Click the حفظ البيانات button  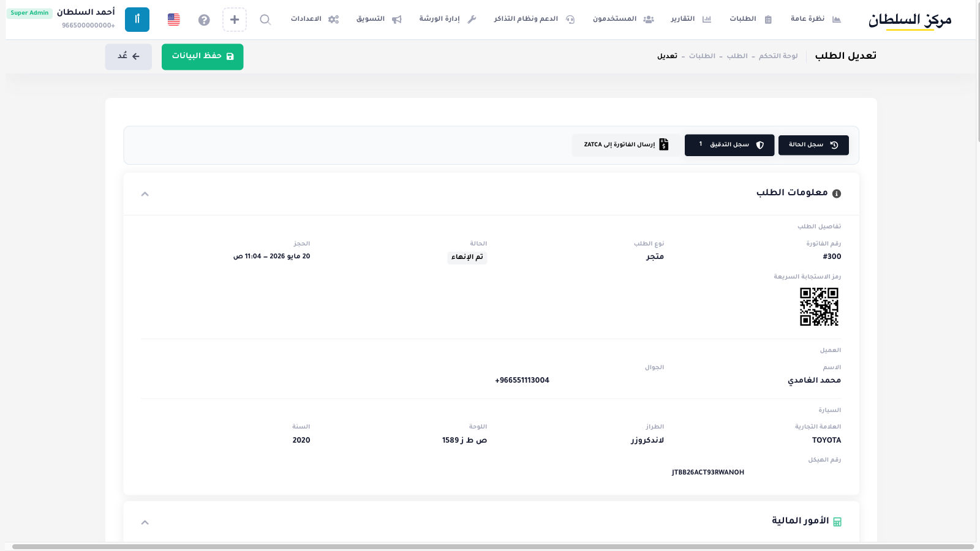point(203,57)
